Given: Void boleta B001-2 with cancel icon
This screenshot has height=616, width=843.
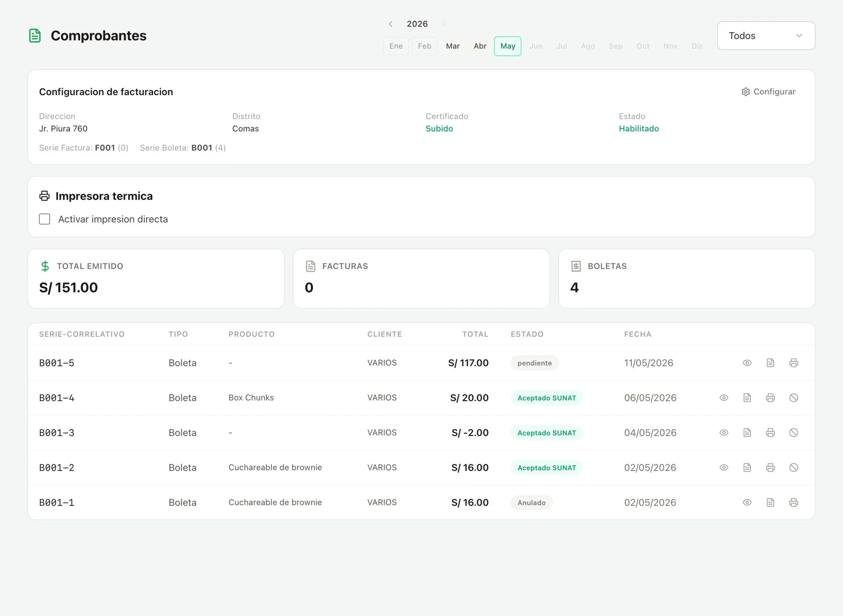Looking at the screenshot, I should [793, 468].
